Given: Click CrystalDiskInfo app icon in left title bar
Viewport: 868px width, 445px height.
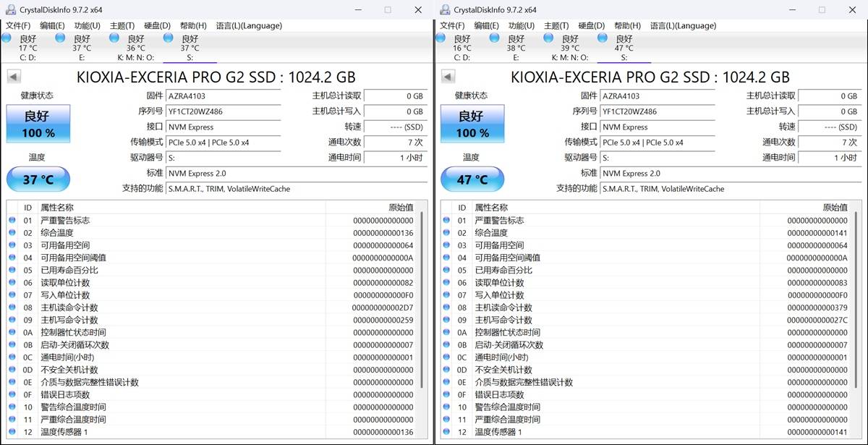Looking at the screenshot, I should tap(9, 9).
